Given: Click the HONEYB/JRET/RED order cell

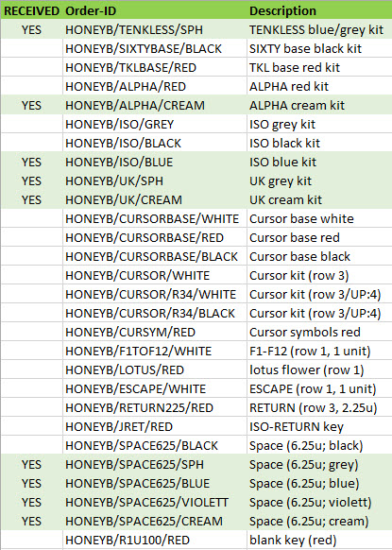Looking at the screenshot, I should pos(155,427).
